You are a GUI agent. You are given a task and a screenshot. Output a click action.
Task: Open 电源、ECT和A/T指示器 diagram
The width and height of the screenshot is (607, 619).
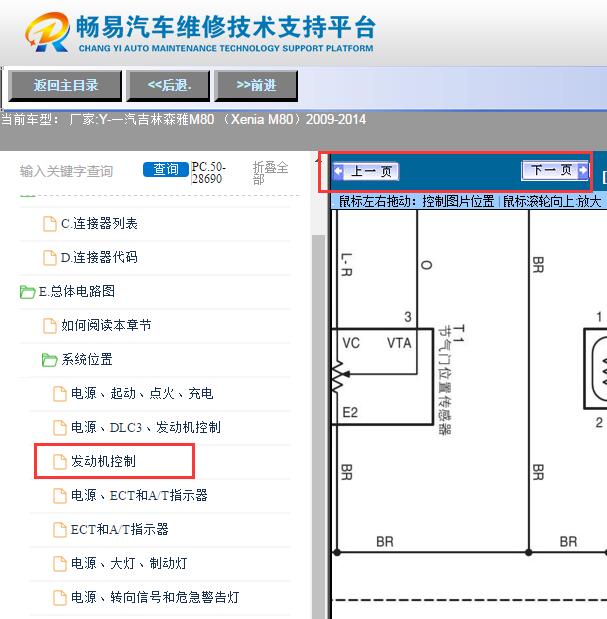click(x=139, y=495)
